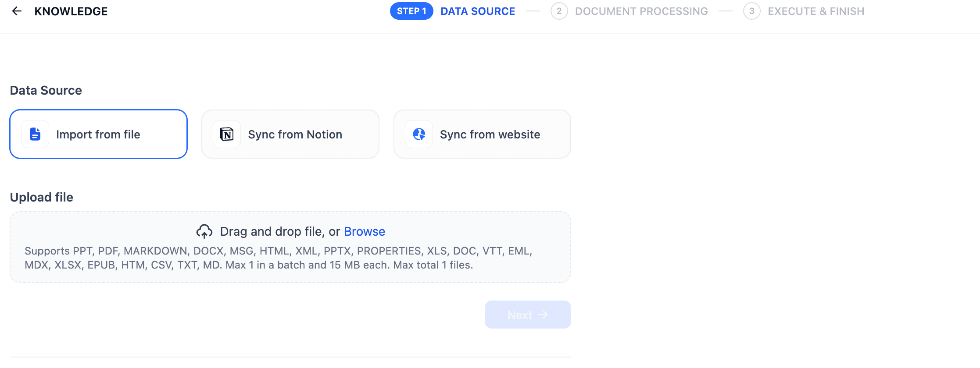Click the DATA SOURCE step label

pyautogui.click(x=478, y=11)
